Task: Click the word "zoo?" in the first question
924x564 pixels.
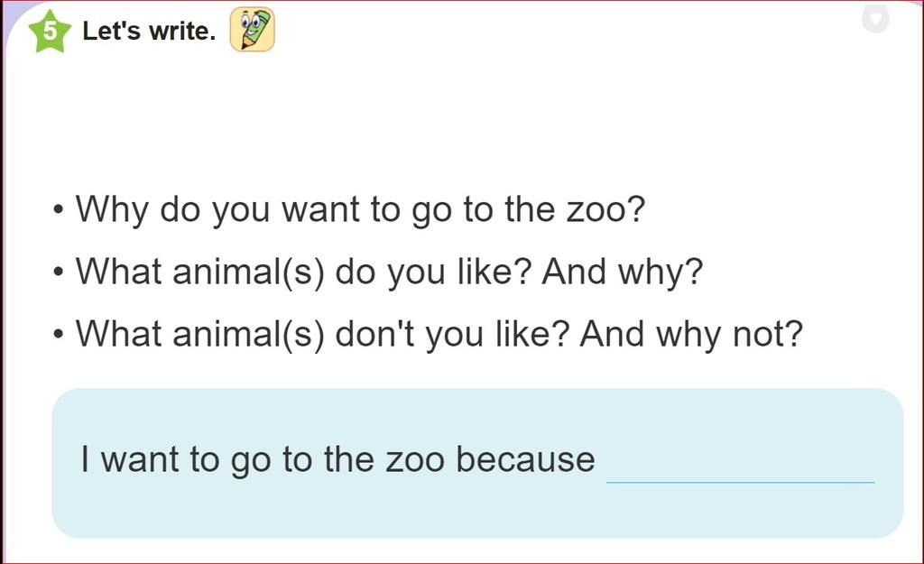Action: click(x=605, y=209)
